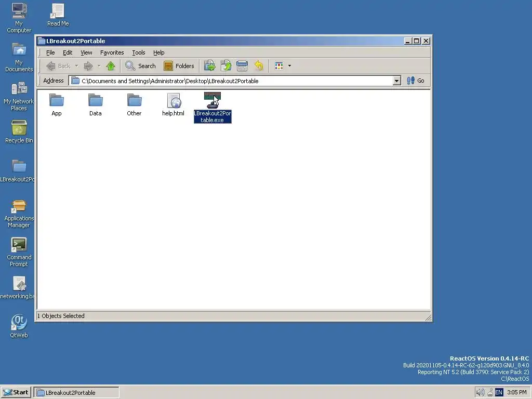Click the volume tray icon
Screen dimensions: 532x399
(480, 393)
